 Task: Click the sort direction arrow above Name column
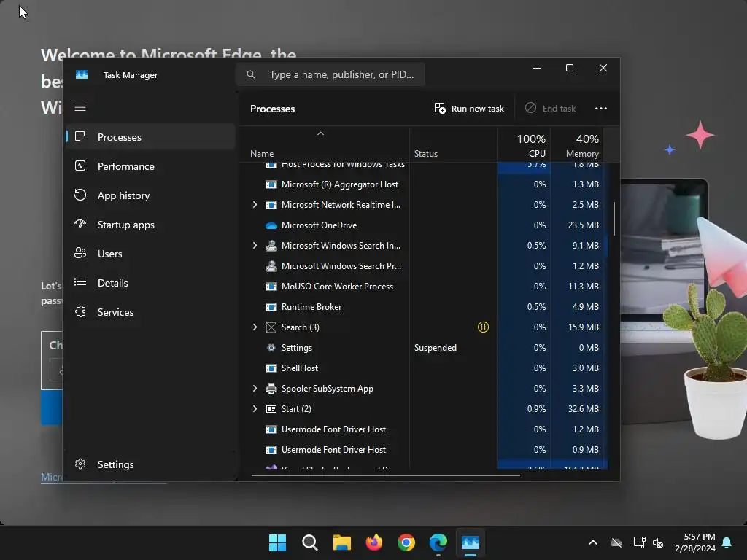pos(321,134)
